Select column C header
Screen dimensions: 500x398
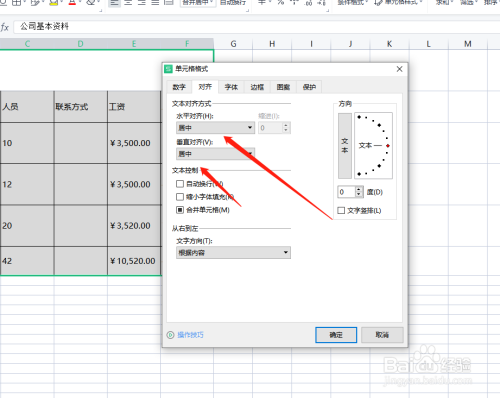(x=27, y=44)
